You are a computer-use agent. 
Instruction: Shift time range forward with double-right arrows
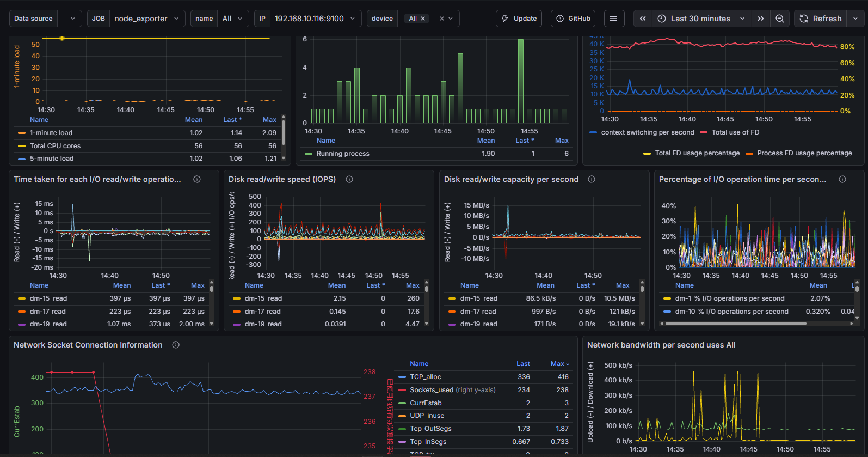point(760,19)
